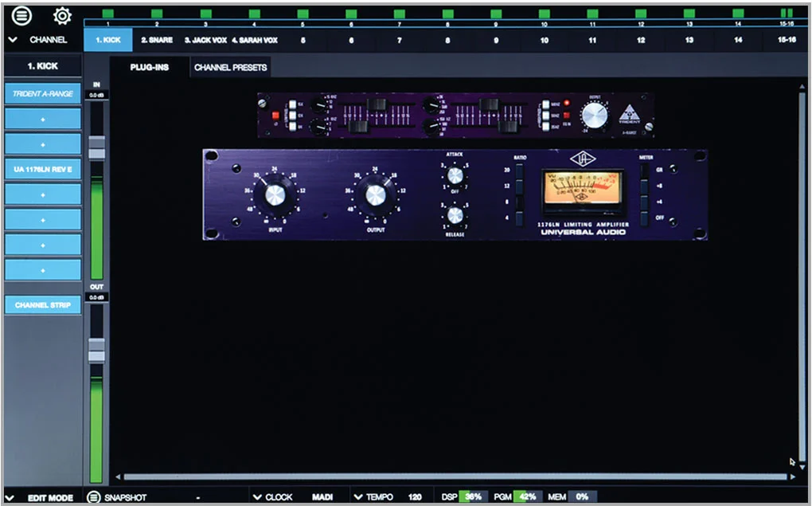Open the CLOCK dropdown chevron
This screenshot has height=506, width=812.
coord(257,497)
